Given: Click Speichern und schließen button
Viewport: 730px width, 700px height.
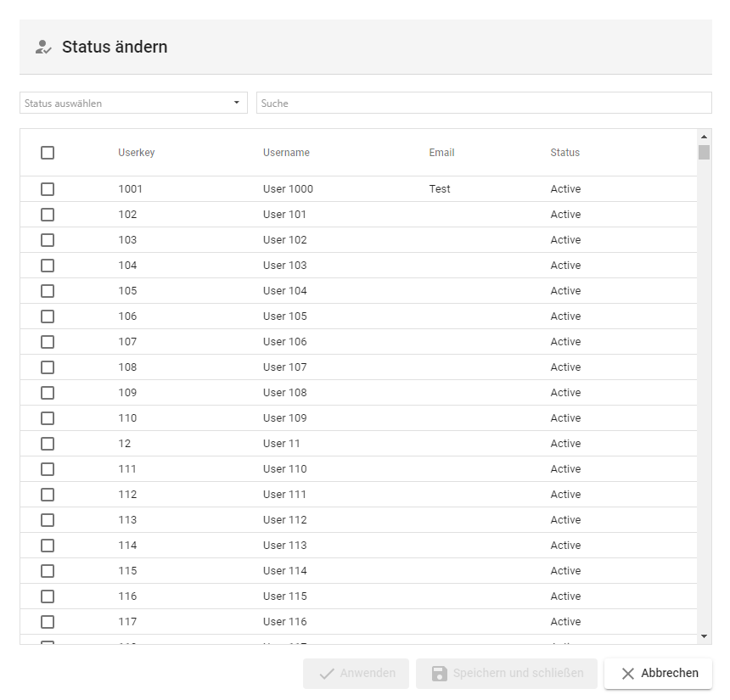Looking at the screenshot, I should coord(507,674).
